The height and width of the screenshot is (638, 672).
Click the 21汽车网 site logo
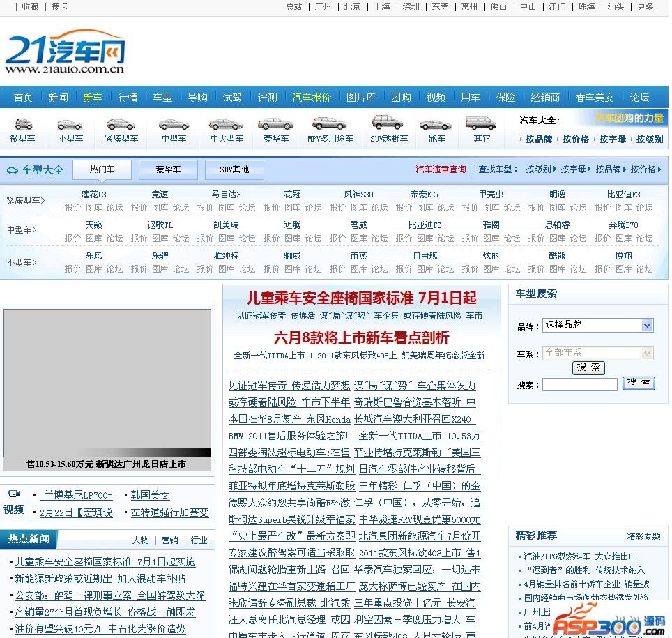click(x=65, y=52)
